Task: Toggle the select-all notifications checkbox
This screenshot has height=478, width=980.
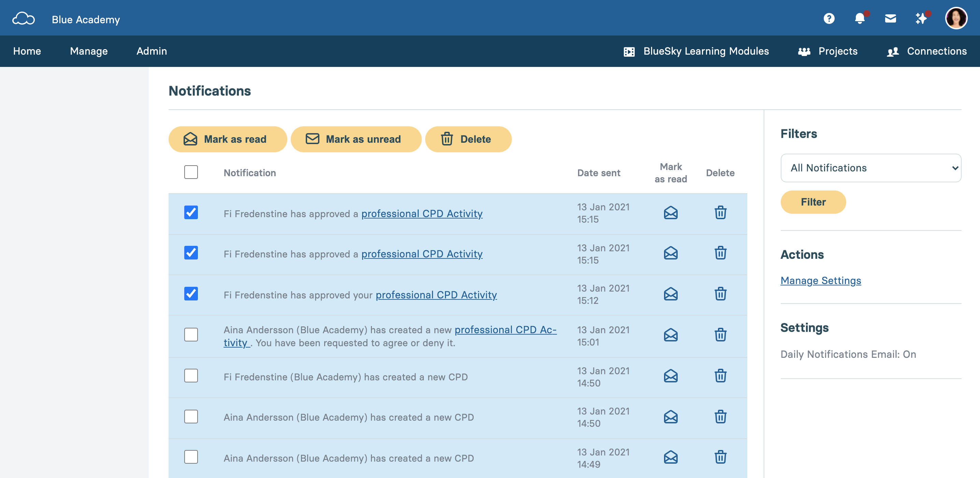Action: click(x=191, y=172)
